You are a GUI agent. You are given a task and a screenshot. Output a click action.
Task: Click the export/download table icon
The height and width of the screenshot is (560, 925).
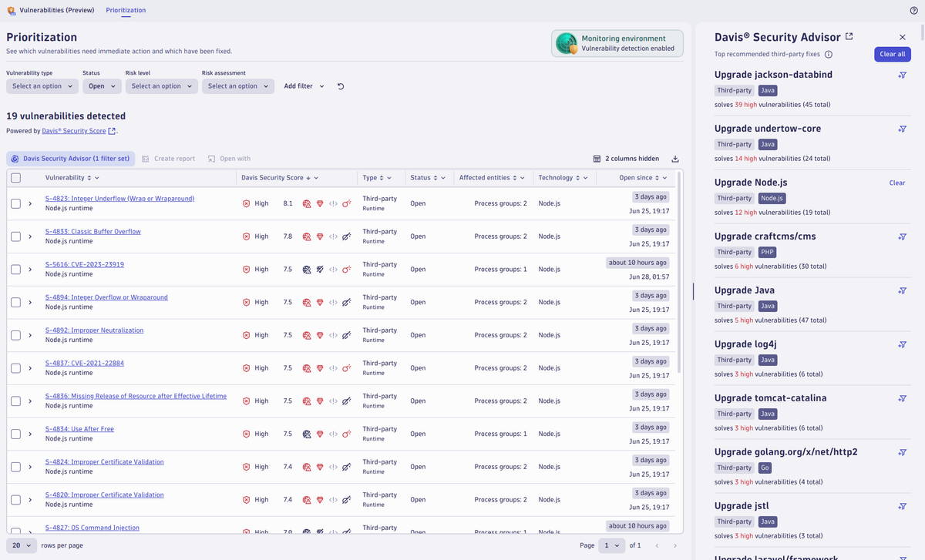pyautogui.click(x=675, y=158)
